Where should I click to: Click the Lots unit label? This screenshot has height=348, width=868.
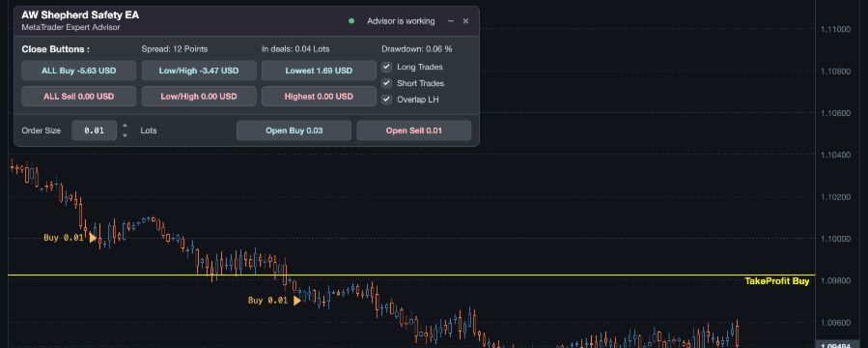click(x=149, y=130)
